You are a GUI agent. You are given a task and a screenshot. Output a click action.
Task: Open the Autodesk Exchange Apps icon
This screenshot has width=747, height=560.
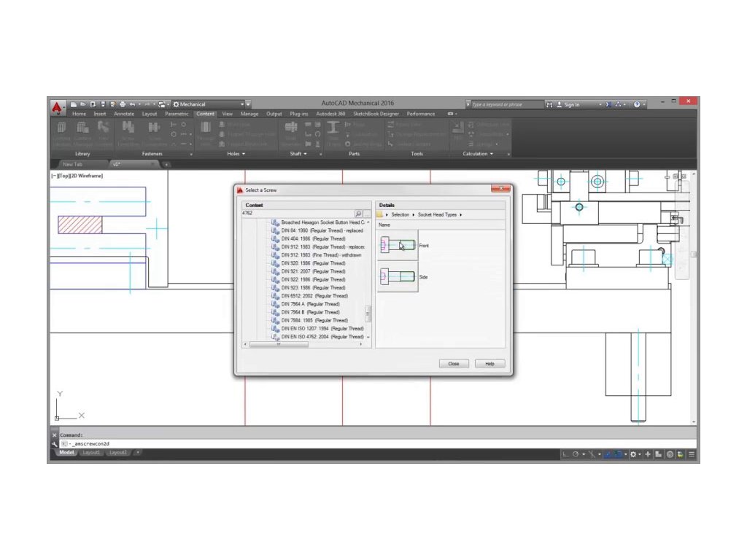click(608, 104)
